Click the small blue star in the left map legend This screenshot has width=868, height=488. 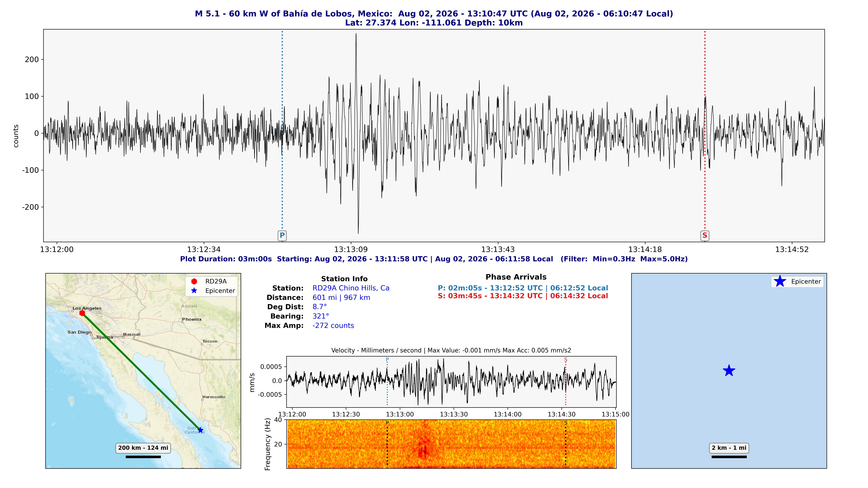(194, 291)
